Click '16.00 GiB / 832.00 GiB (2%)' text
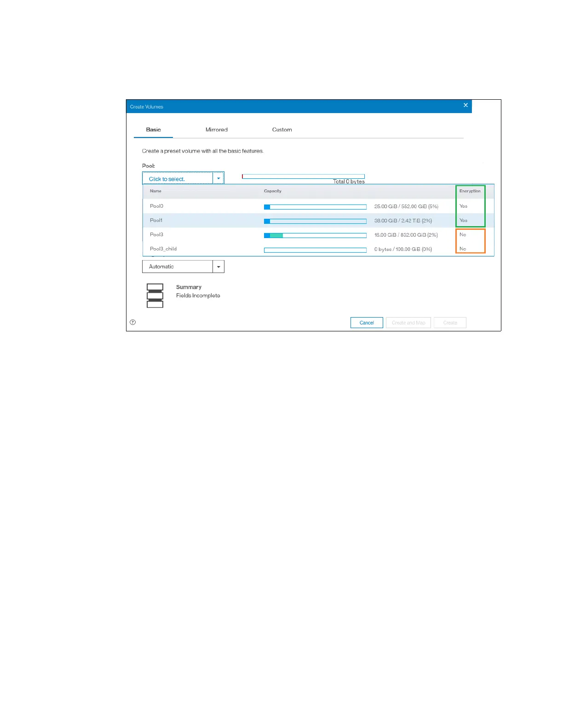The height and width of the screenshot is (728, 563). click(406, 235)
